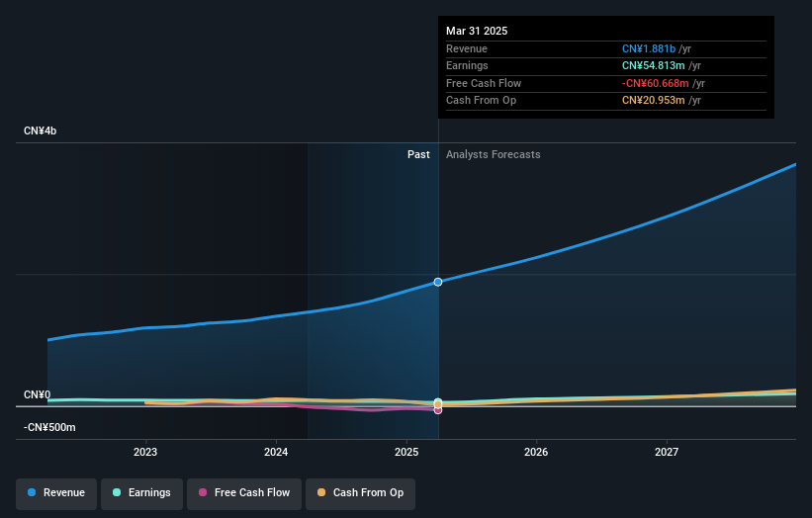
Task: Click the CN¥4b y-axis label
Action: [x=40, y=130]
